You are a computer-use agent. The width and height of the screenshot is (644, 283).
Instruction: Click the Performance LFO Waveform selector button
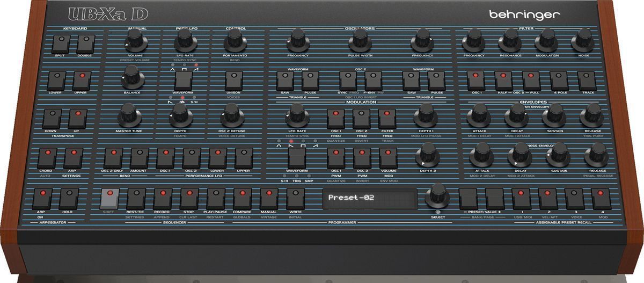[183, 81]
